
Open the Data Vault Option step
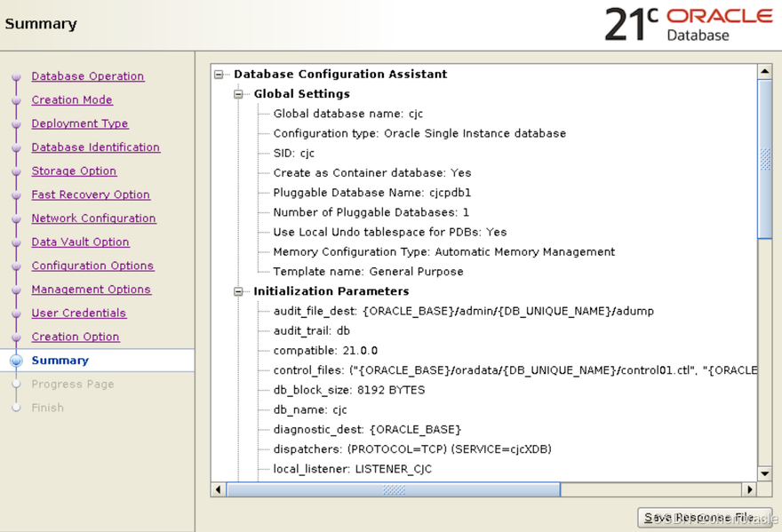[x=80, y=242]
